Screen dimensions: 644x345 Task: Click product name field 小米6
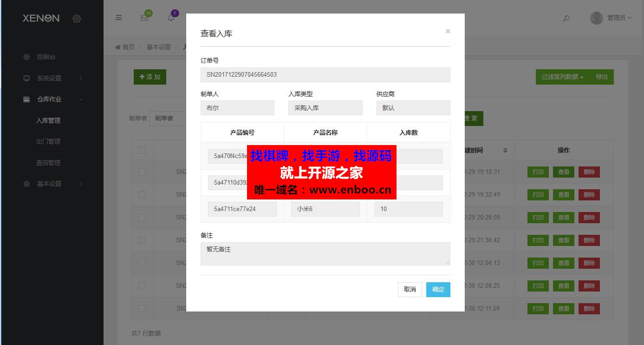(325, 209)
